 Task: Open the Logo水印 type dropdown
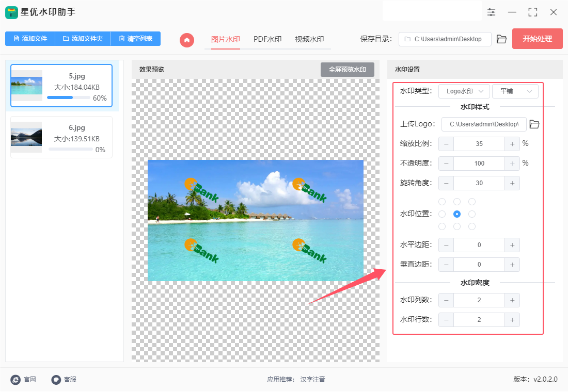pos(464,91)
